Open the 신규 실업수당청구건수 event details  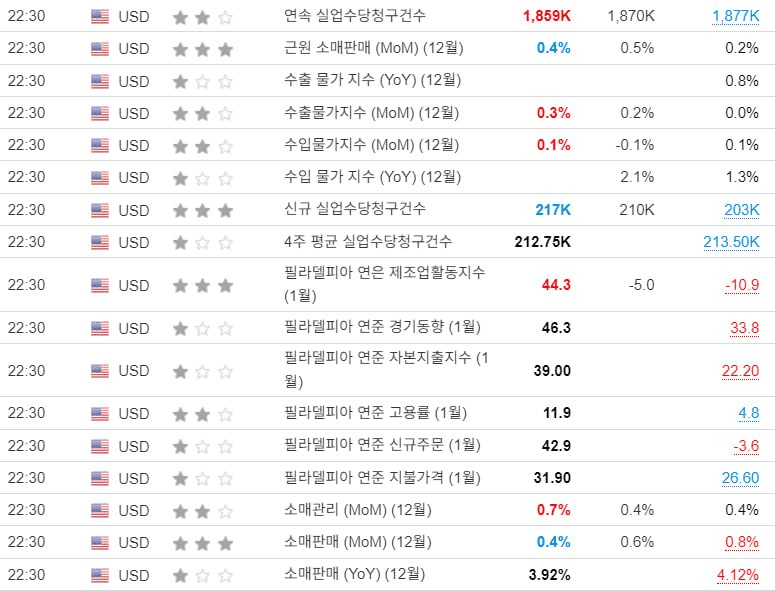point(354,209)
